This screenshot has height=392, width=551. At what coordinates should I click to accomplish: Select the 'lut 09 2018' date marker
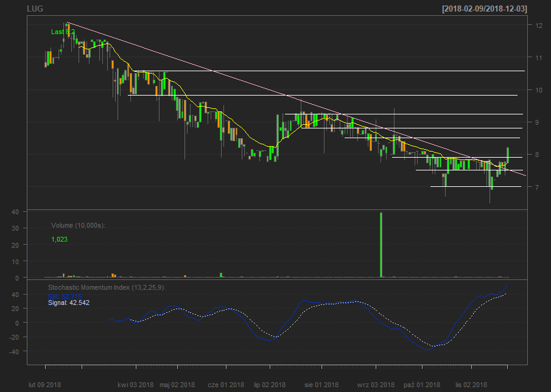coord(45,385)
